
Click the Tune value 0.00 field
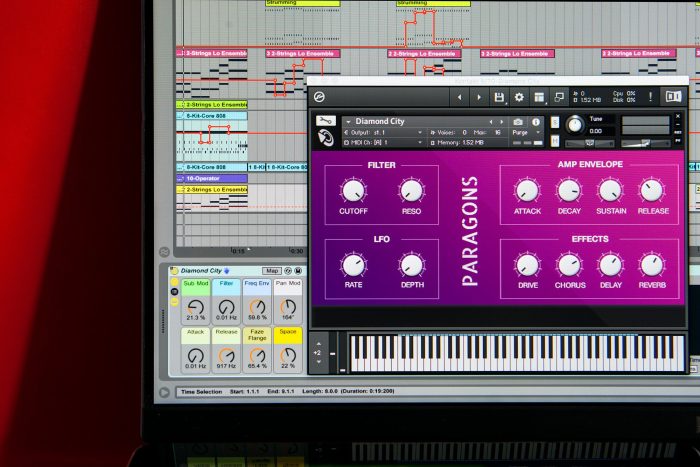tap(596, 131)
